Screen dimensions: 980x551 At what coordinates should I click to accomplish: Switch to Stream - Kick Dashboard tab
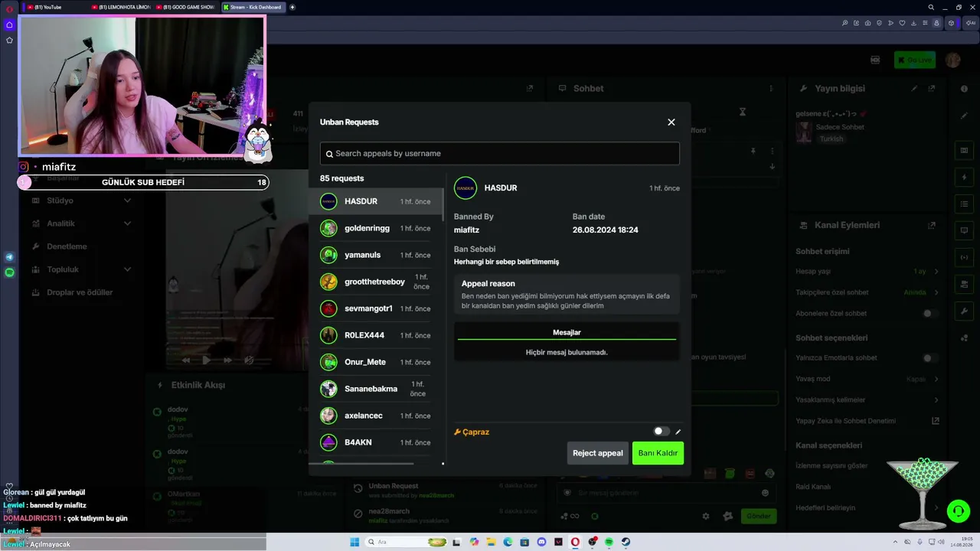253,7
